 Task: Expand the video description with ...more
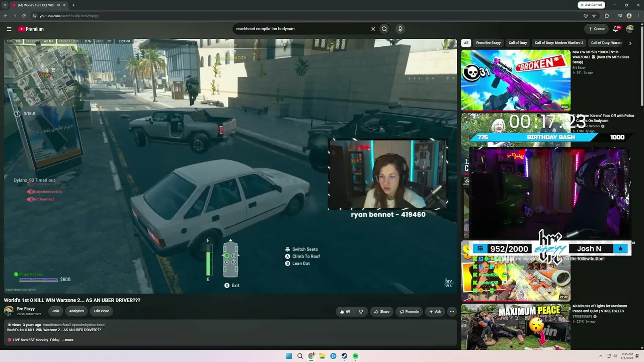[x=67, y=340]
